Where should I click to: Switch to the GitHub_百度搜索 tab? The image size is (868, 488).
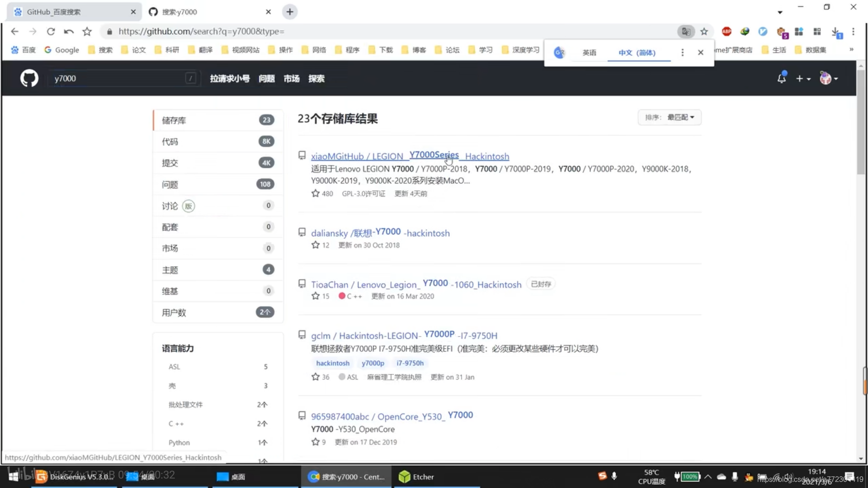pos(75,12)
